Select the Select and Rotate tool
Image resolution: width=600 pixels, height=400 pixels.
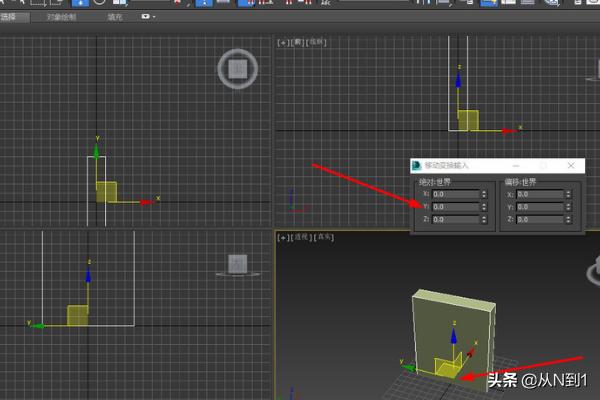tap(99, 2)
